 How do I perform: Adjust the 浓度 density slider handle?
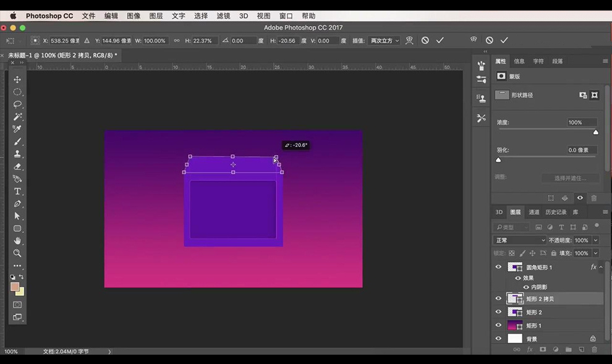tap(595, 132)
